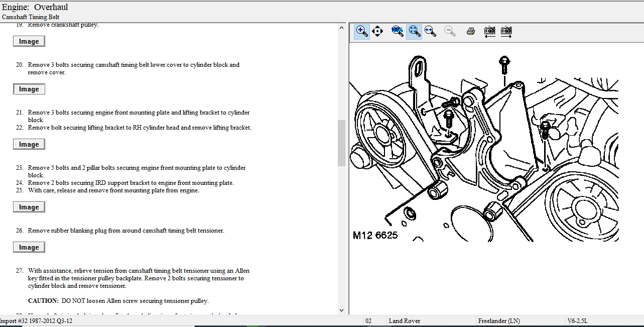Open Image below step 22 lifting bracket
The height and width of the screenshot is (327, 644).
(29, 144)
